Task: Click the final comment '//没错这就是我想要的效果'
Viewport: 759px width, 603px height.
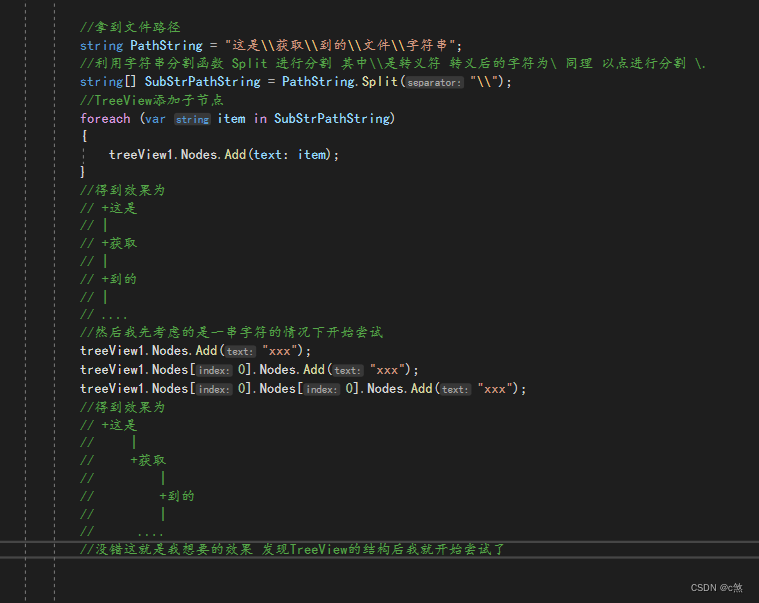Action: coord(292,549)
